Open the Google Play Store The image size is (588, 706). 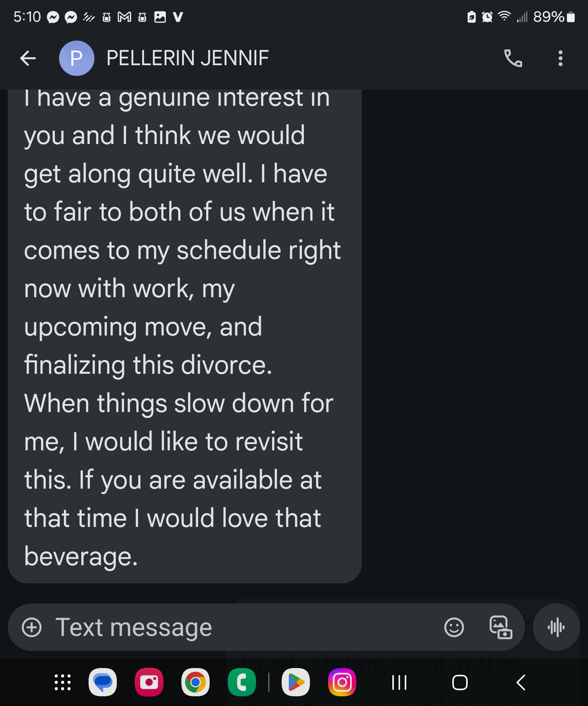click(x=296, y=682)
